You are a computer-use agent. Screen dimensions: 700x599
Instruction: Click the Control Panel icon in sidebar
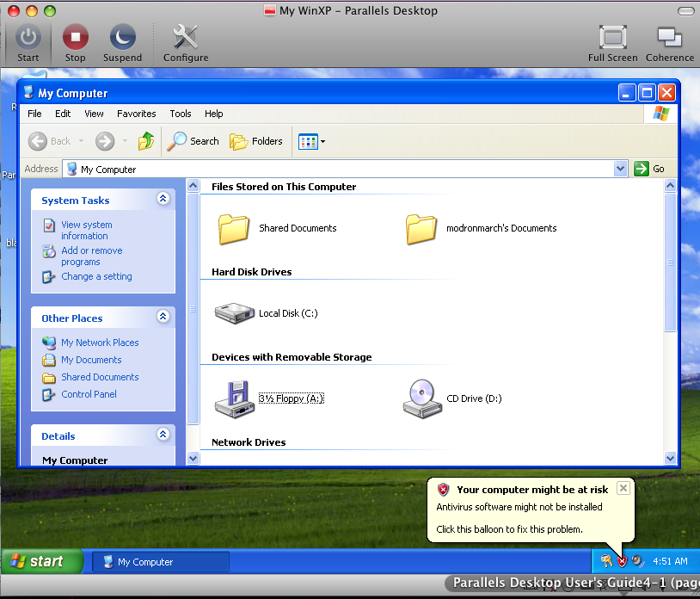(49, 395)
